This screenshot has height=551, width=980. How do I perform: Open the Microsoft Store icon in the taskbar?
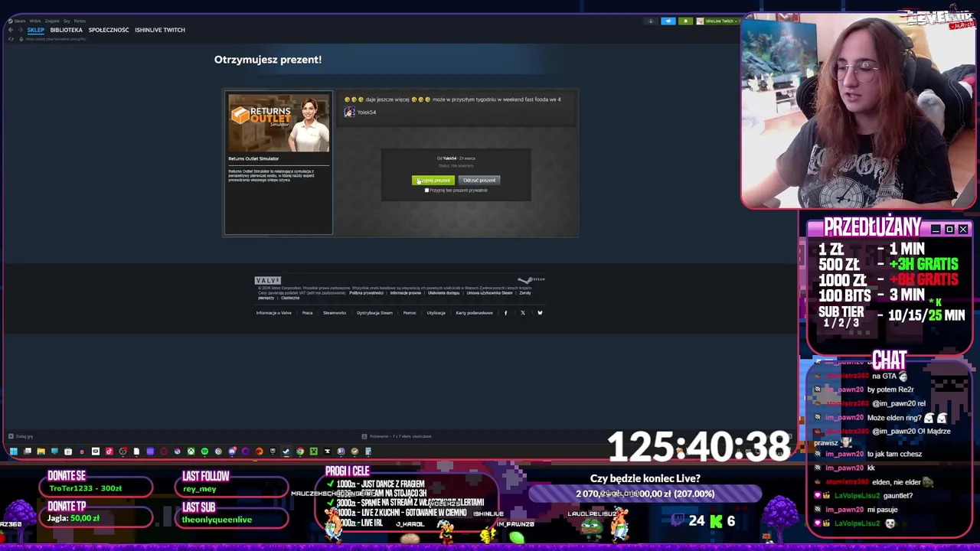[68, 452]
